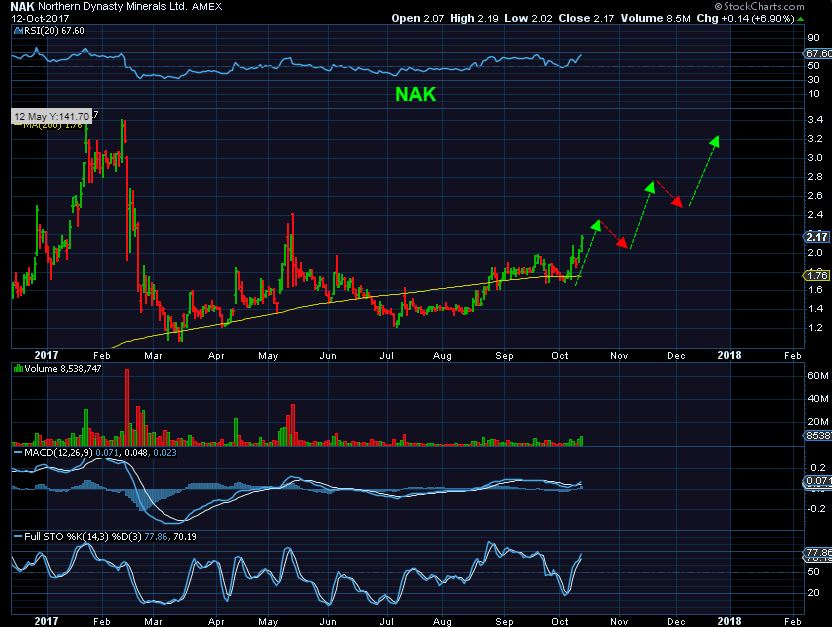Click the "0.071" MACD value in the legend
The height and width of the screenshot is (627, 832).
[108, 452]
